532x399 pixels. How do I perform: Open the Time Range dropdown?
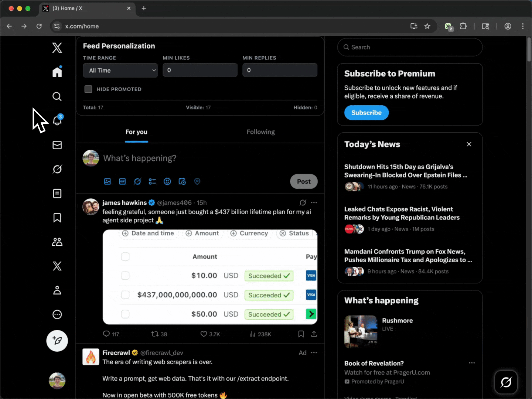pos(120,70)
